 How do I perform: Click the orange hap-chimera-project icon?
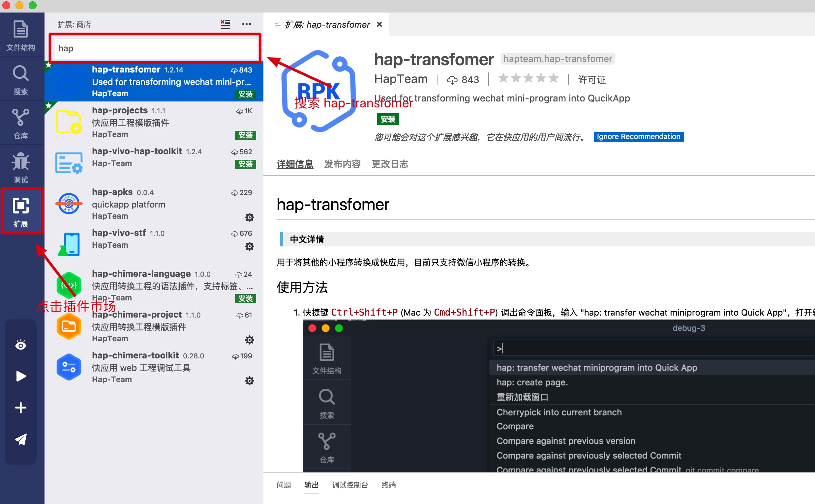coord(69,326)
